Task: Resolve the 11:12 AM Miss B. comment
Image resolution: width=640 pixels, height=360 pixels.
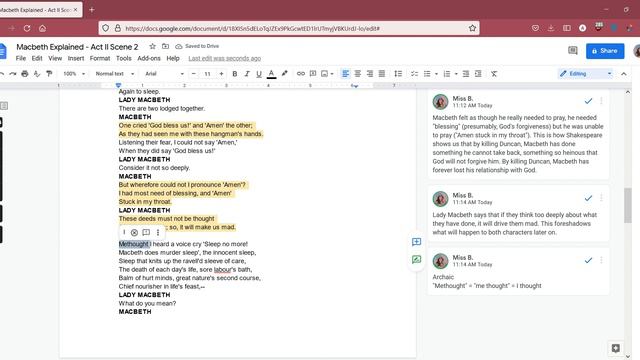Action: coord(588,101)
